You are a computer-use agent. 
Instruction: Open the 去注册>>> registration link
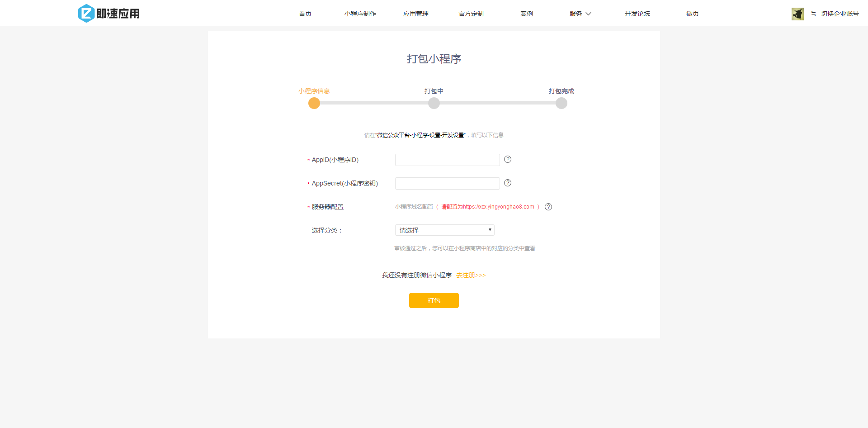pyautogui.click(x=470, y=275)
